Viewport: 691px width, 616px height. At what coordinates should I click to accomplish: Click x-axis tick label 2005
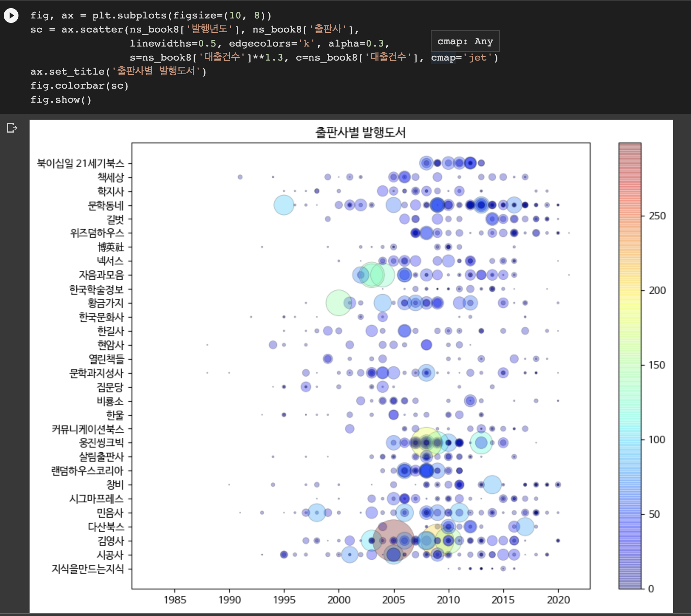click(394, 599)
